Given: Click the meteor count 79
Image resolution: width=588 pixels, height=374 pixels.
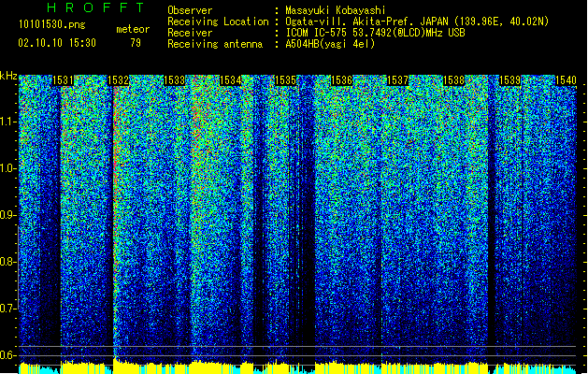Looking at the screenshot, I should [136, 43].
